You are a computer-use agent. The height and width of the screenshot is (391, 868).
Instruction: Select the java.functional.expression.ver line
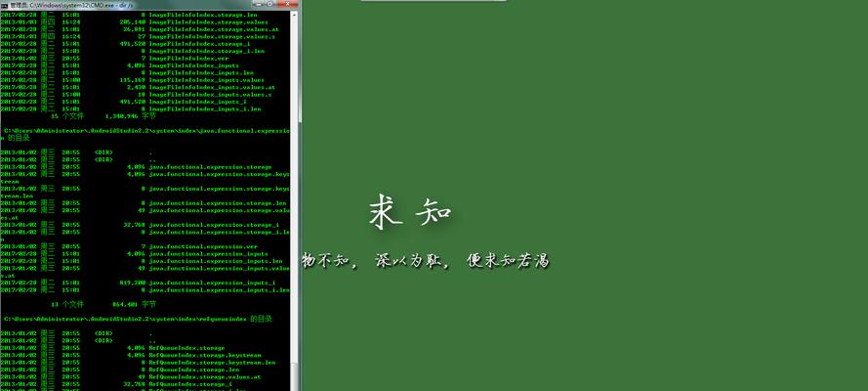[129, 246]
